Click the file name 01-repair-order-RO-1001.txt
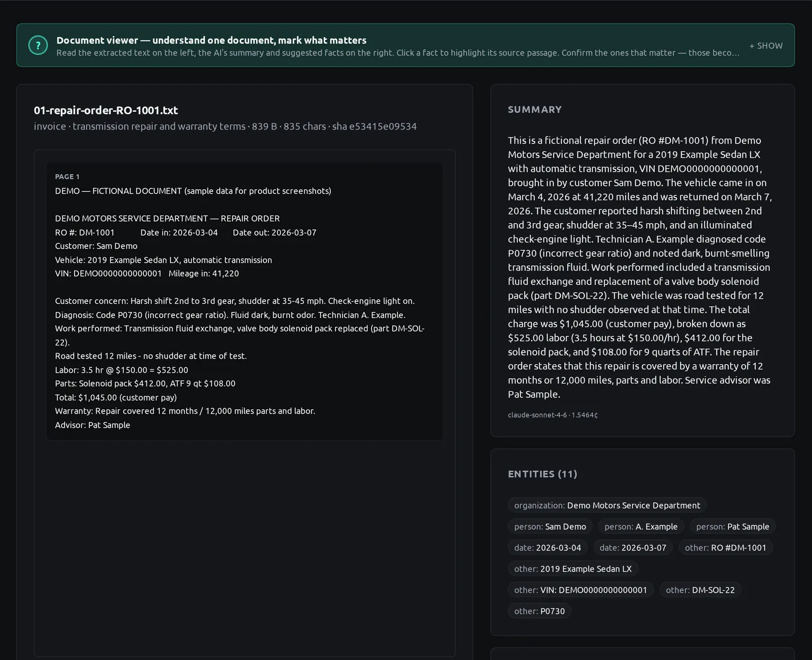 [x=106, y=110]
